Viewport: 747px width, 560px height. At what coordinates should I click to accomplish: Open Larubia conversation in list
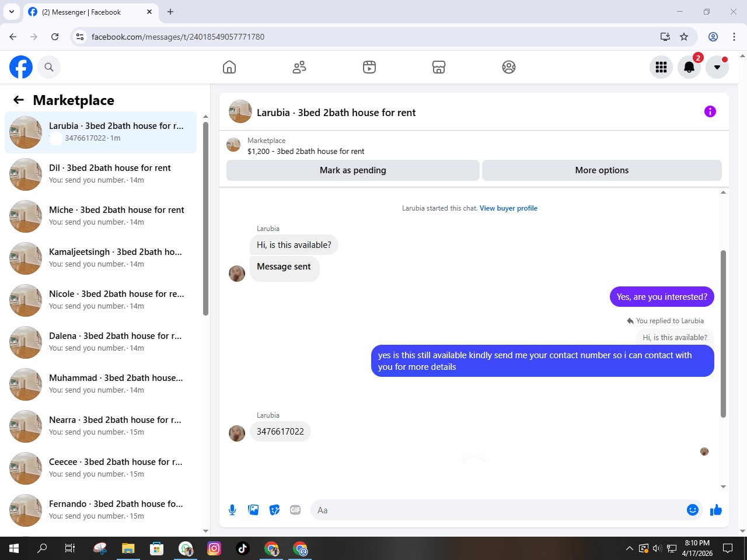click(100, 132)
